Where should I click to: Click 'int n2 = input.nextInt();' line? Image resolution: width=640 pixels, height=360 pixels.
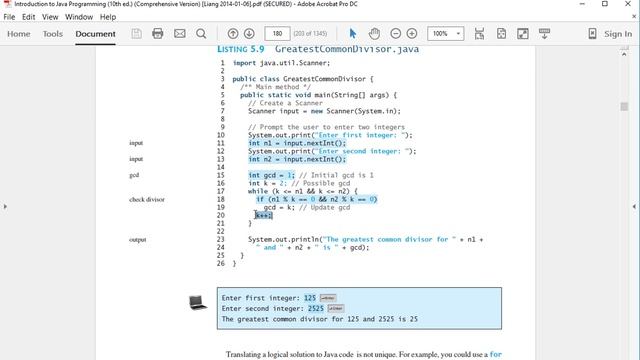(x=297, y=159)
